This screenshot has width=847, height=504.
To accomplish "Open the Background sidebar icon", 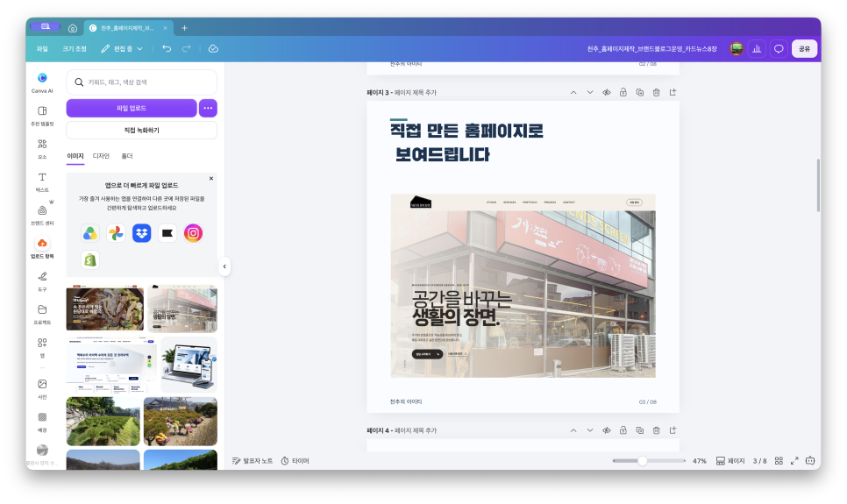I will [x=42, y=417].
